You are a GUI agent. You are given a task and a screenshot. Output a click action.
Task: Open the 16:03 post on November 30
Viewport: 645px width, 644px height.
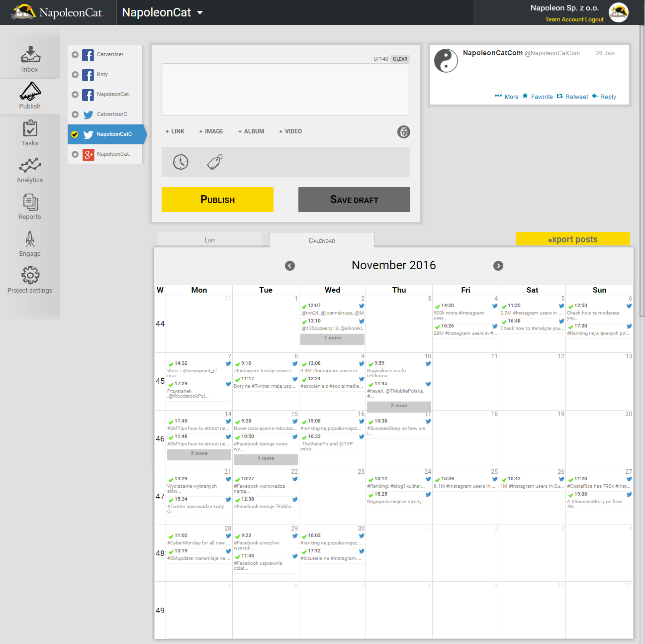tap(332, 539)
